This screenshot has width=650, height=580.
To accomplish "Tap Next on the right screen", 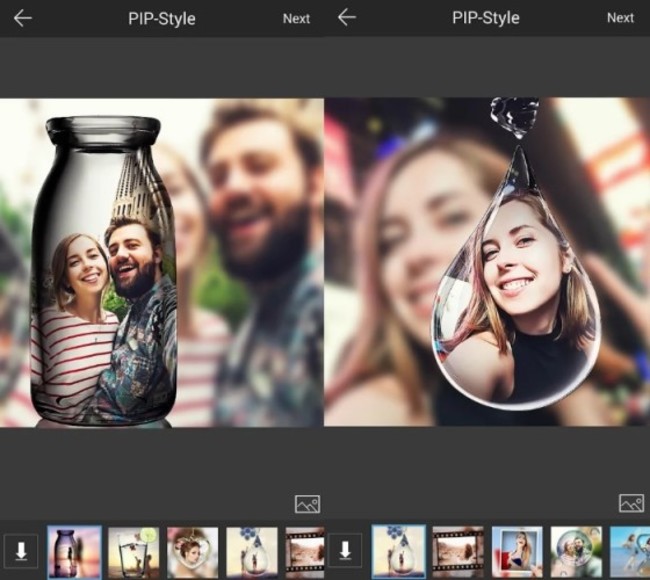I will click(x=620, y=17).
